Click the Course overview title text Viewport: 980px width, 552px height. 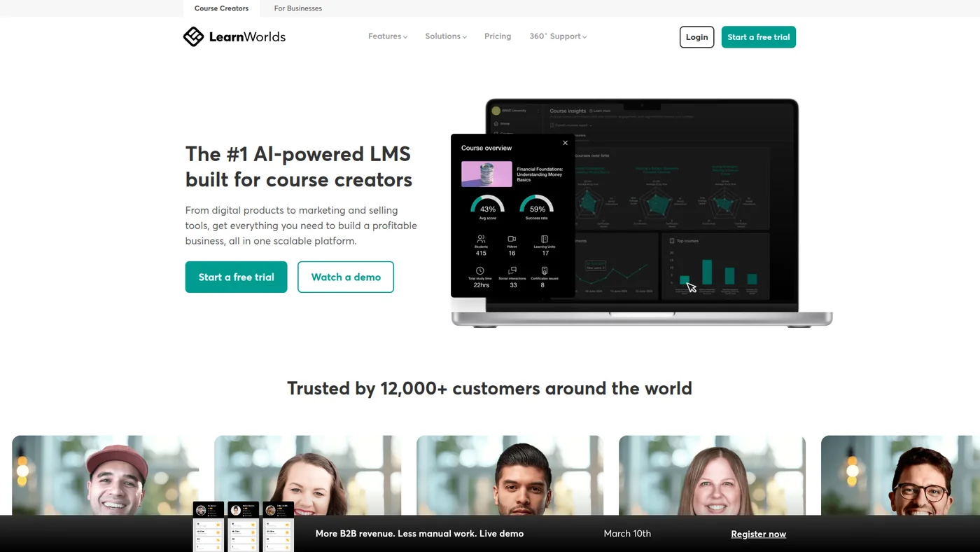[486, 148]
